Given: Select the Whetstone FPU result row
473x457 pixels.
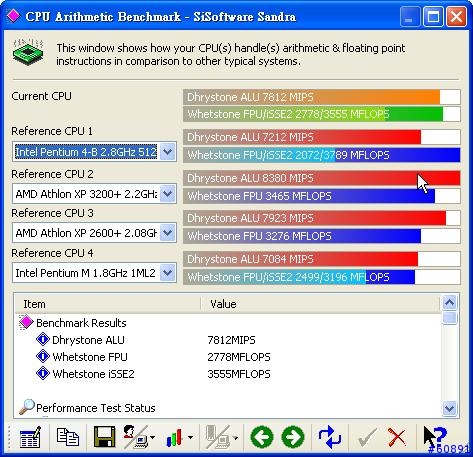Looking at the screenshot, I should pos(228,357).
